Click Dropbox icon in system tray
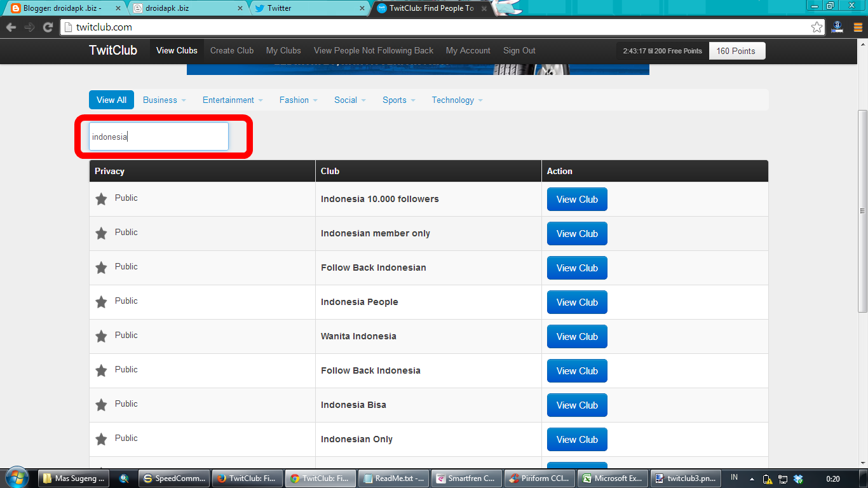Screen dimensions: 868x488 (799, 478)
